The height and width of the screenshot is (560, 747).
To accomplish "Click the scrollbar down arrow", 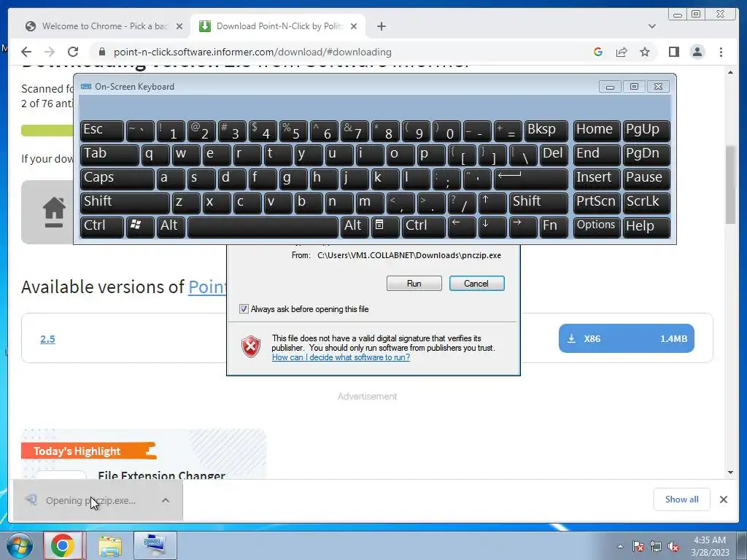I will [730, 472].
